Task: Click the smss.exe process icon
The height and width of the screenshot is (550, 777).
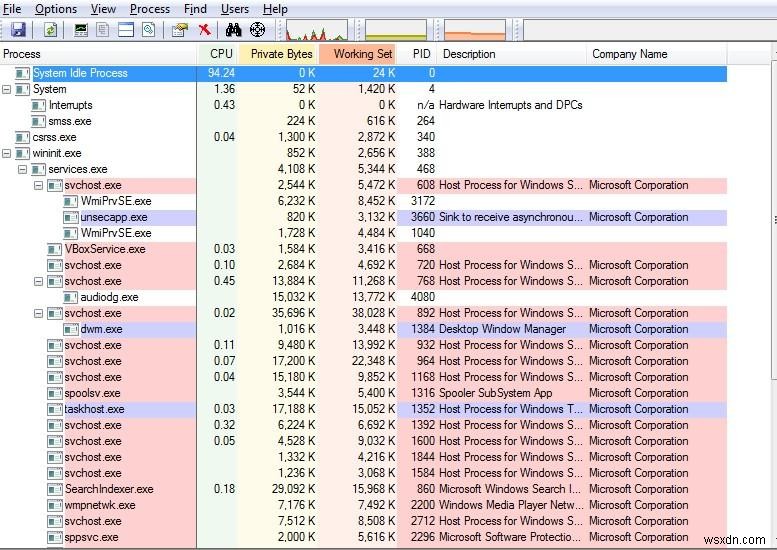Action: pyautogui.click(x=38, y=121)
